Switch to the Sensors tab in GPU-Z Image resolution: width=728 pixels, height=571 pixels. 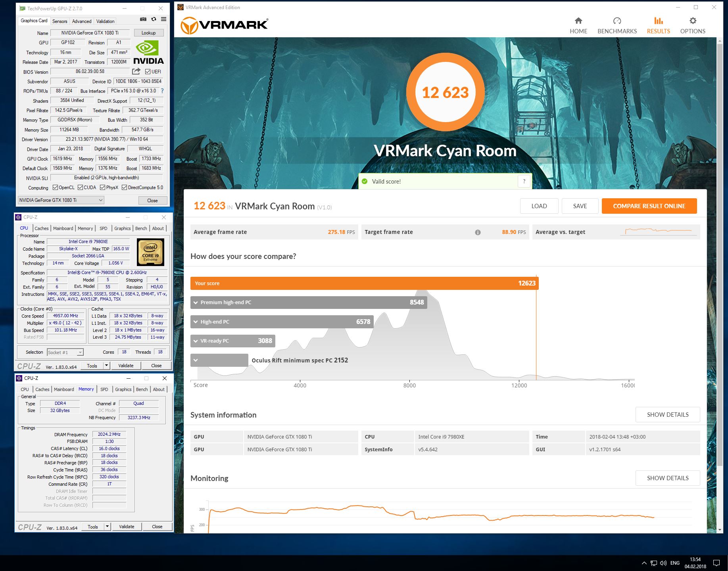point(60,21)
